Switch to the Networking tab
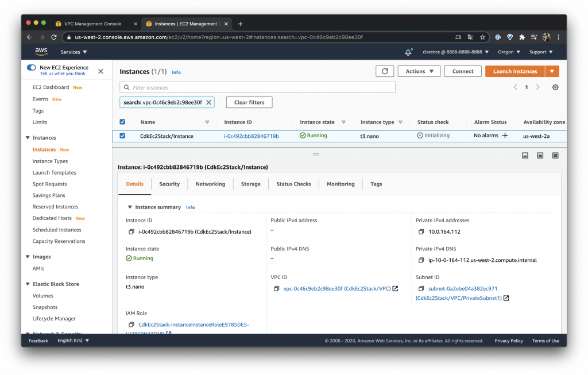Viewport: 588px width, 375px height. pos(210,184)
